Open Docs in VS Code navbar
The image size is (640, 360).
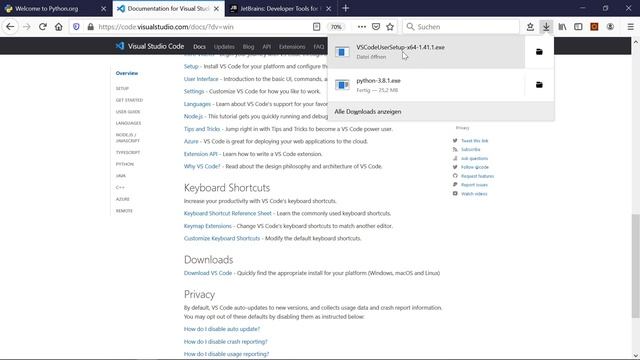pos(199,47)
